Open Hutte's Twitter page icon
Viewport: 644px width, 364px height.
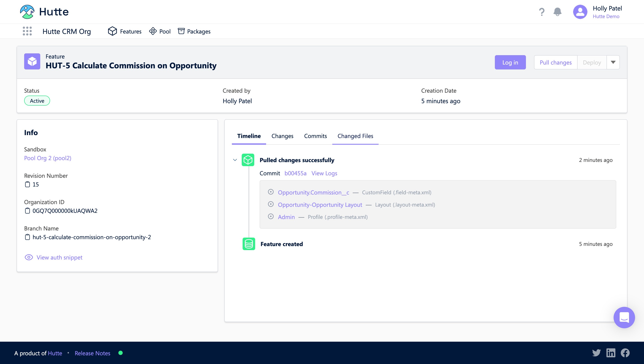[x=596, y=353]
